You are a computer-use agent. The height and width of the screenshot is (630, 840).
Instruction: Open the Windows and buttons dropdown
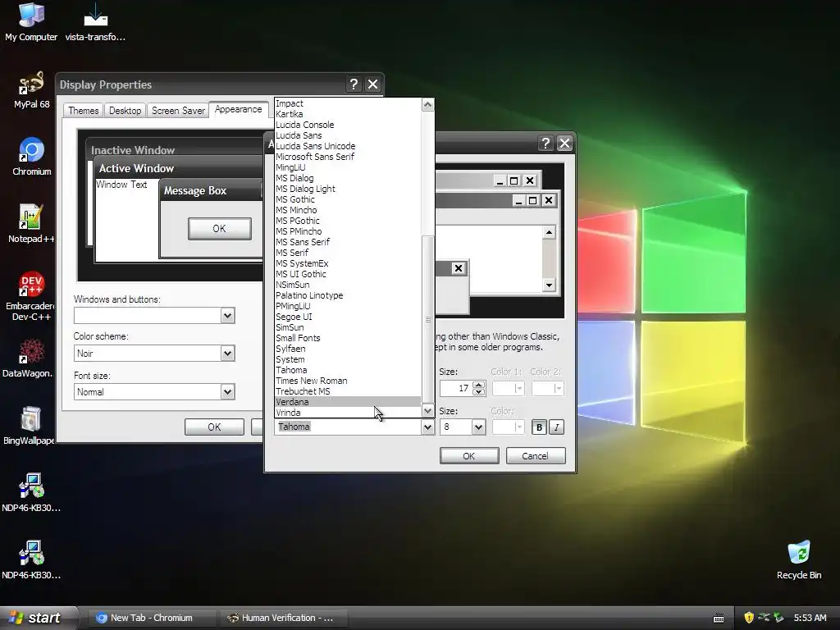pyautogui.click(x=228, y=316)
